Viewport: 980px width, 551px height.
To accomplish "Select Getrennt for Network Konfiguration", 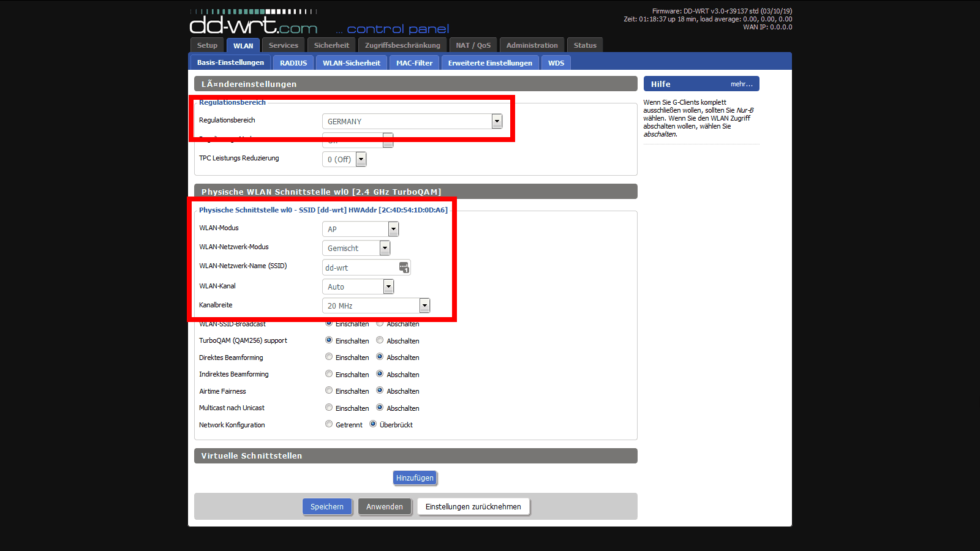I will (x=329, y=424).
